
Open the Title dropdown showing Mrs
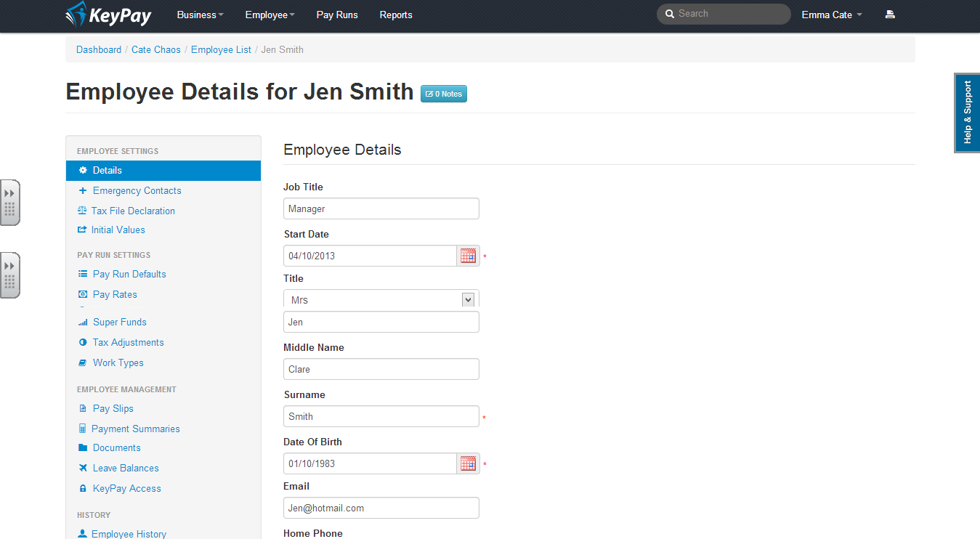pos(381,299)
